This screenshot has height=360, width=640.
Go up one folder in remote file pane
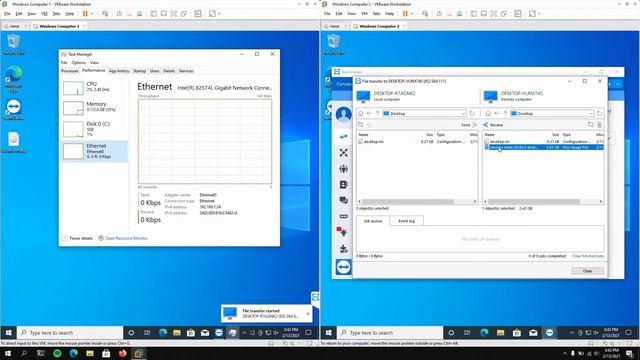coord(505,113)
